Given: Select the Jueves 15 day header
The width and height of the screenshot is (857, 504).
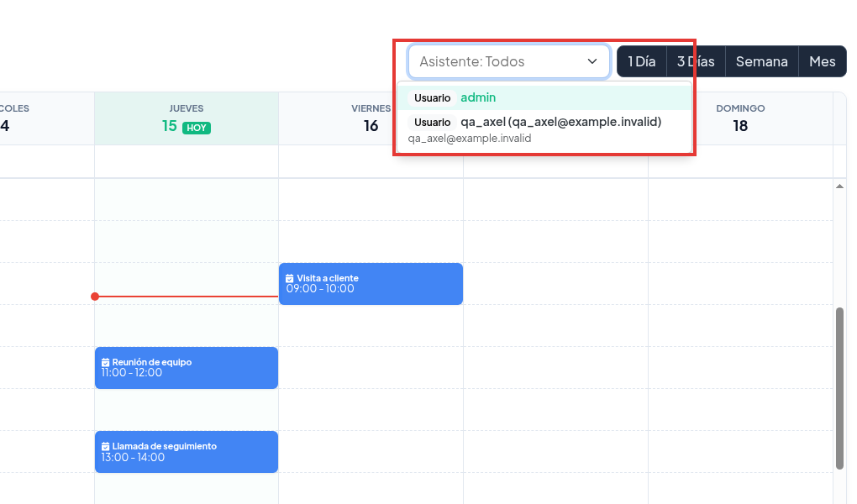Looking at the screenshot, I should (x=187, y=118).
